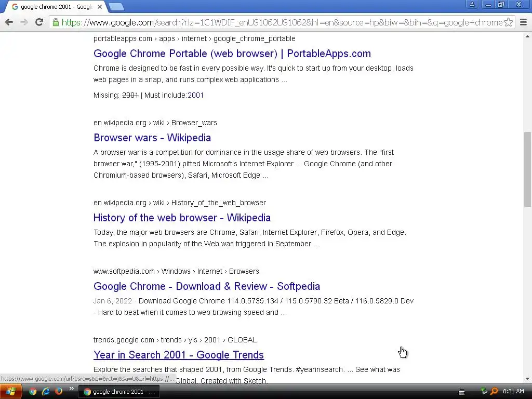Open the Windows Start button
Screen dimensions: 532x399
[x=11, y=392]
